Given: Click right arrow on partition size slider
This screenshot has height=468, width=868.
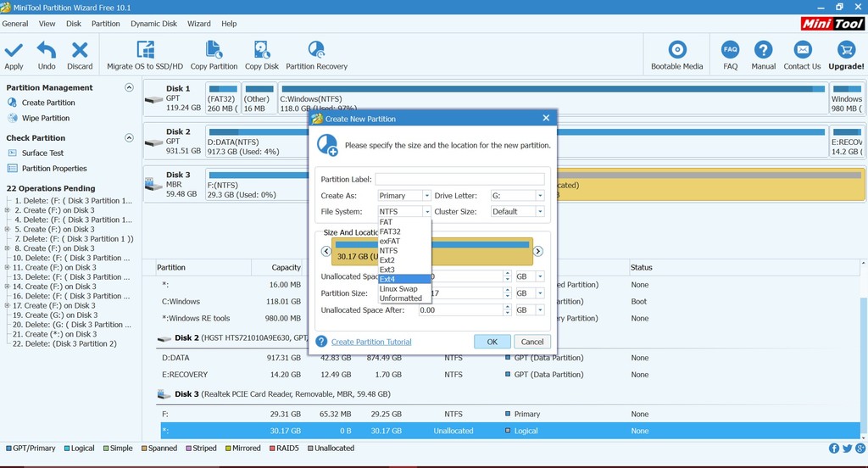Looking at the screenshot, I should coord(537,251).
